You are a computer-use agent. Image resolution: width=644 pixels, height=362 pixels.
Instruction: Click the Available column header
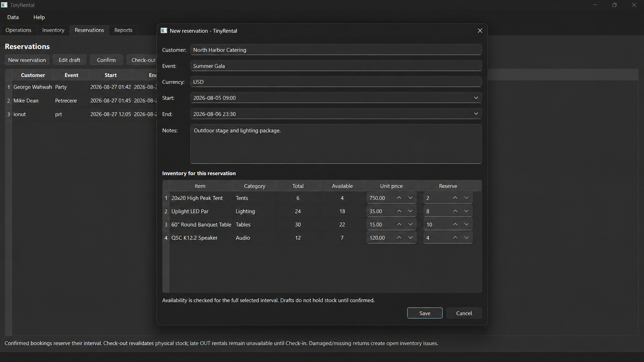(x=342, y=186)
